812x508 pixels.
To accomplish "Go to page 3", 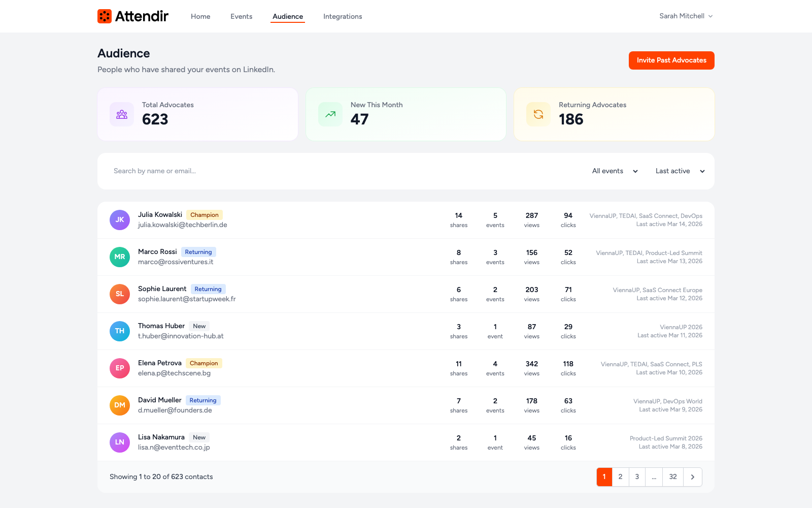I will pyautogui.click(x=637, y=477).
